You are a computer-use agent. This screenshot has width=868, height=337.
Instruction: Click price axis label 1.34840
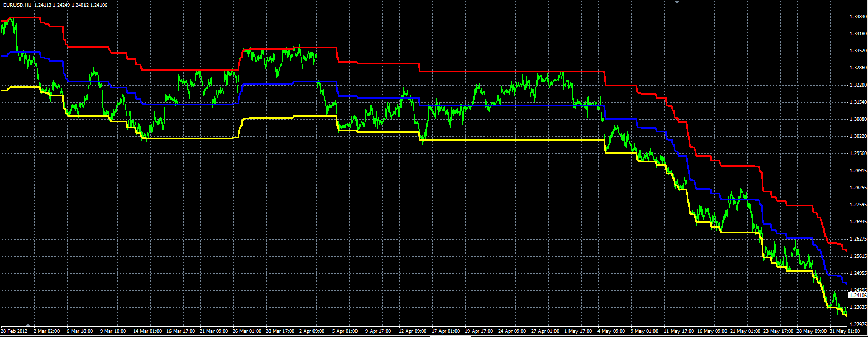pos(858,17)
